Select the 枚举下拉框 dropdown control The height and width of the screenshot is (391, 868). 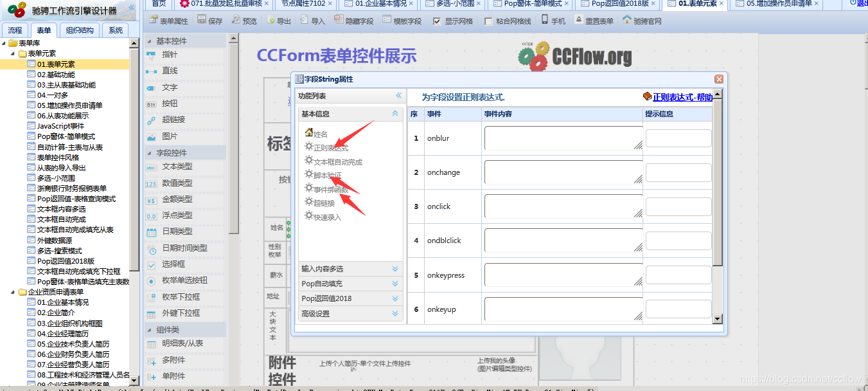(x=181, y=297)
